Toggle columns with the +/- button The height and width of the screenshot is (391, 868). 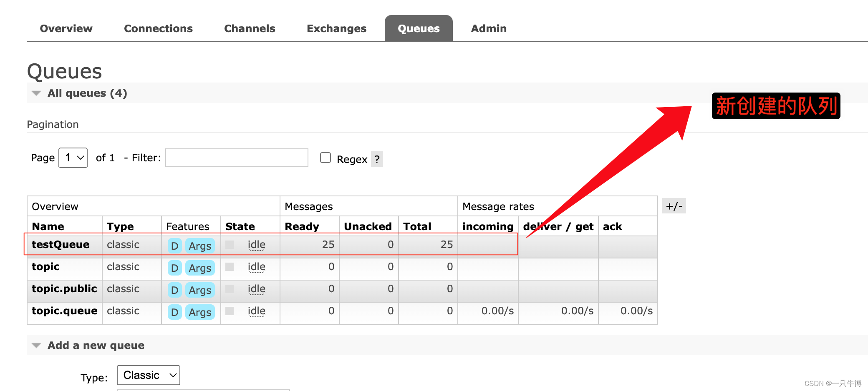[674, 206]
